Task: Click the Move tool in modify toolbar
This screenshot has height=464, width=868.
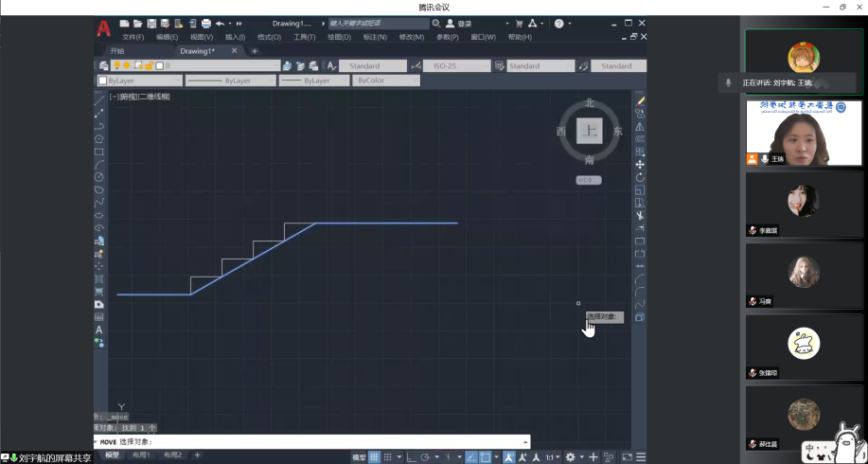Action: [x=640, y=165]
